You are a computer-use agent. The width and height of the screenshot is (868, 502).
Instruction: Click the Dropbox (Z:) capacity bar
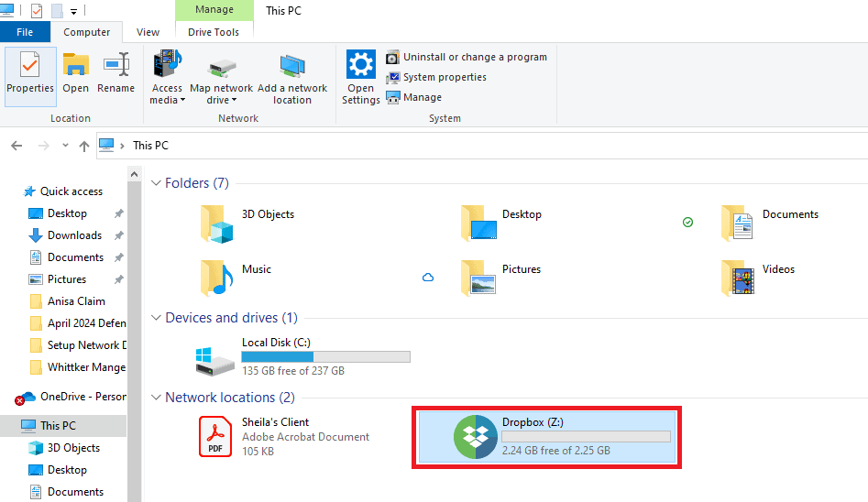(587, 437)
